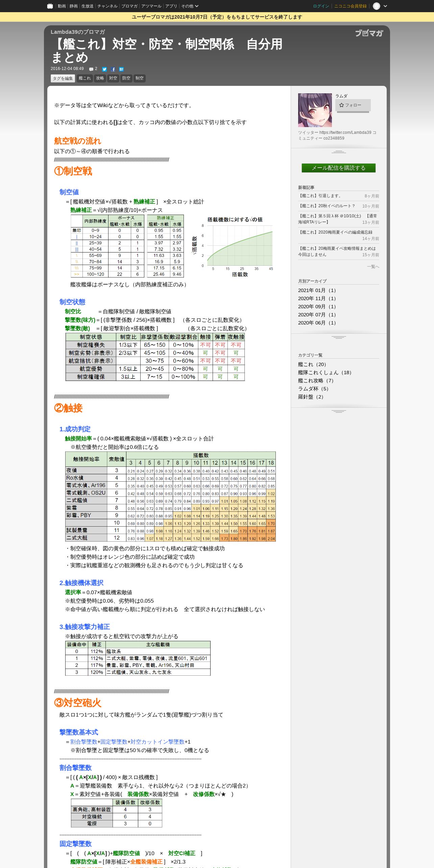Share article via Facebook icon
The image size is (434, 868).
coord(113,69)
